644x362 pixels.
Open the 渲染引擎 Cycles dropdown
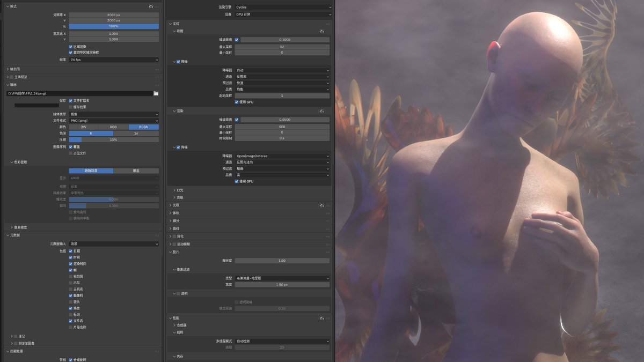[x=282, y=7]
